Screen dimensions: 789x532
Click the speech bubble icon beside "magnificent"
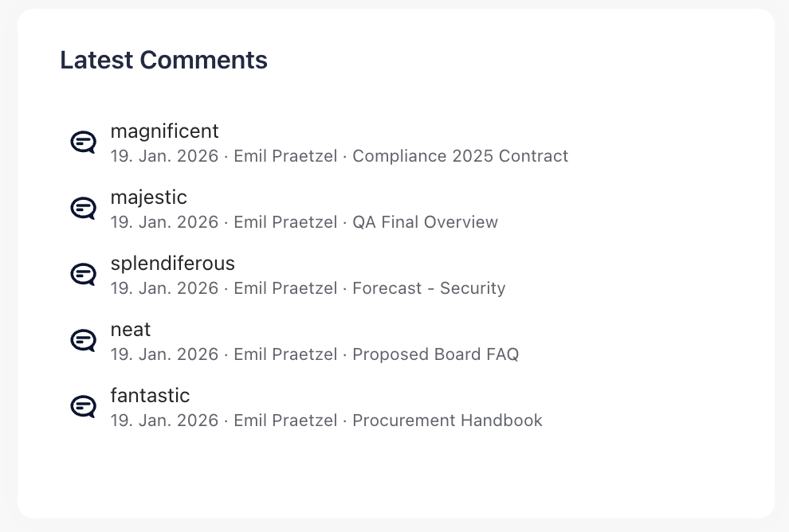click(x=83, y=142)
